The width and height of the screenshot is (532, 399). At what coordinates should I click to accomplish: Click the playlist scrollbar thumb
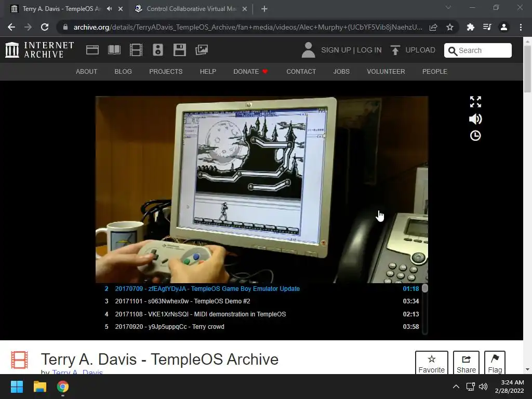(x=425, y=288)
